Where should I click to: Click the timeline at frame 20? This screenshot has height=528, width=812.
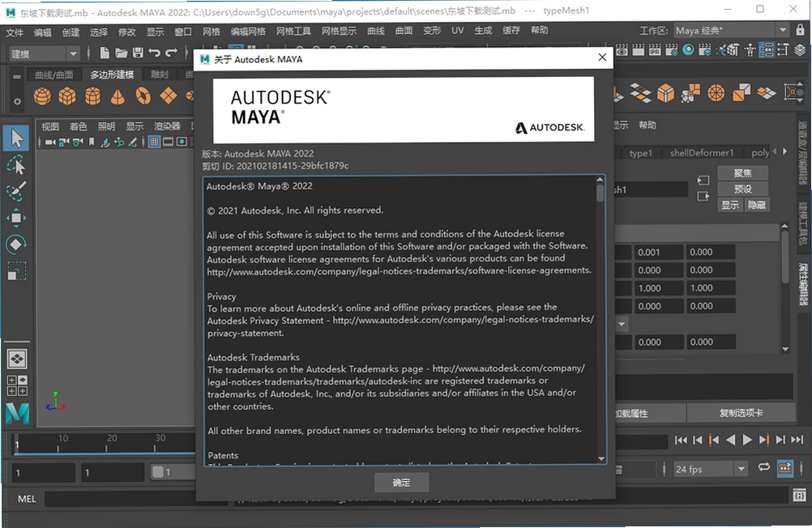[x=107, y=445]
